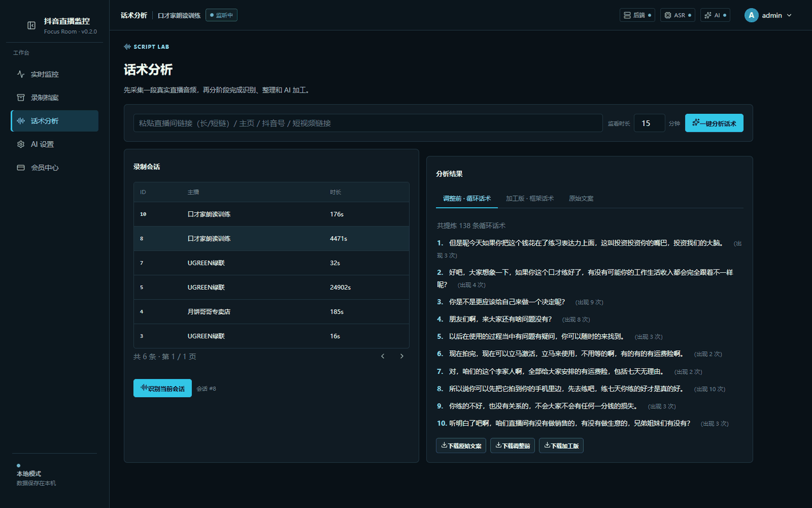
Task: Click script line 3 你是不是更应该给自己来做一个决定呢
Action: tap(507, 302)
